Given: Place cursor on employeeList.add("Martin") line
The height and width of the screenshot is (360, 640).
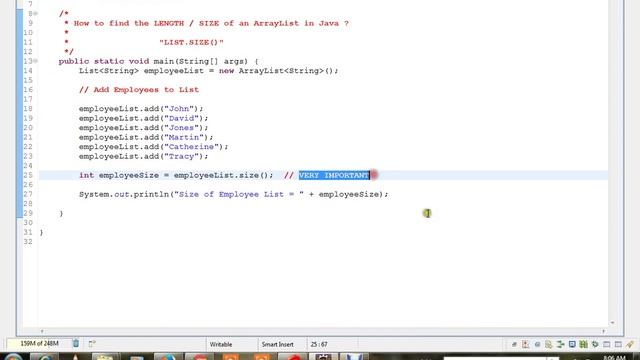Looking at the screenshot, I should (146, 137).
